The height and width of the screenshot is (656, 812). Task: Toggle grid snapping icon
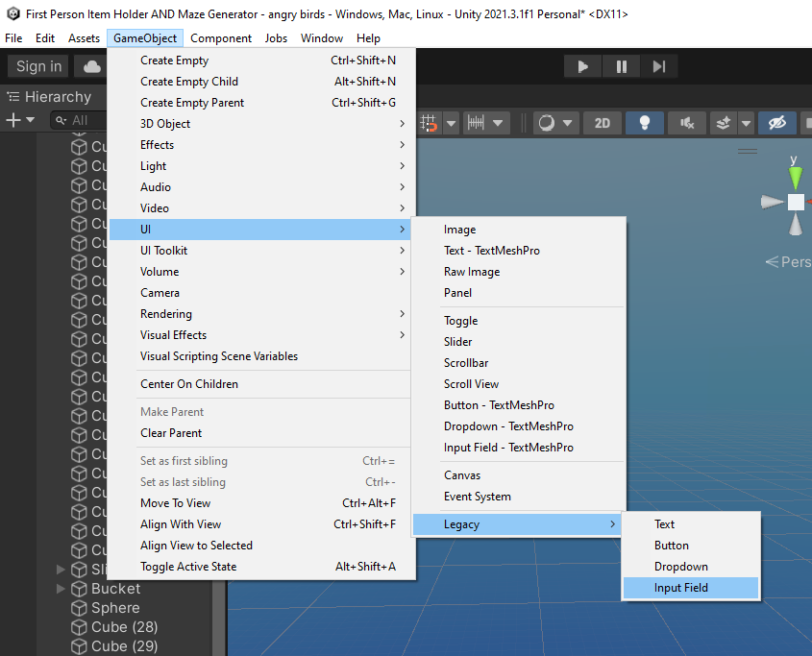[429, 123]
